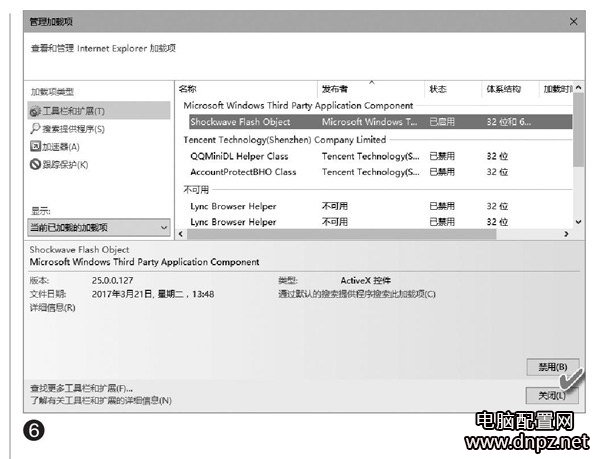Select the QQMiniDL Helper Class row
Viewport: 600px width, 459px height.
pyautogui.click(x=380, y=156)
